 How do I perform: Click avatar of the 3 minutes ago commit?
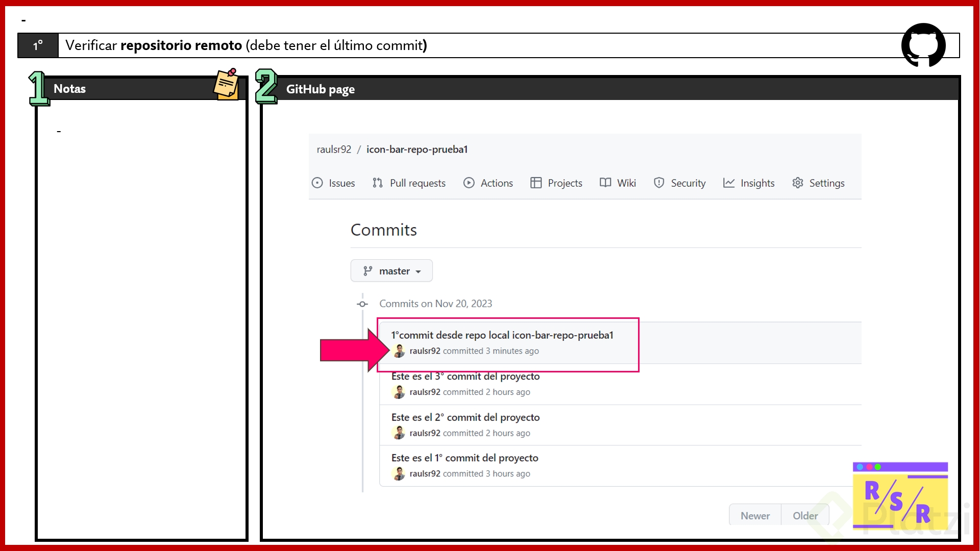click(399, 351)
